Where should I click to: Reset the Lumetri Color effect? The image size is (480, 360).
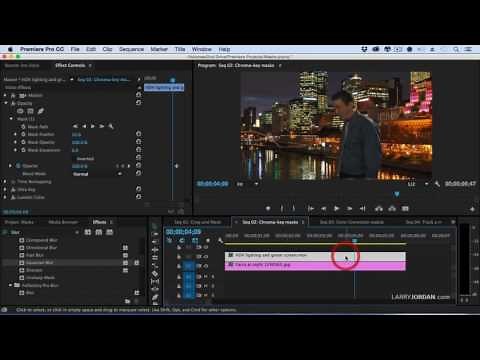(138, 197)
